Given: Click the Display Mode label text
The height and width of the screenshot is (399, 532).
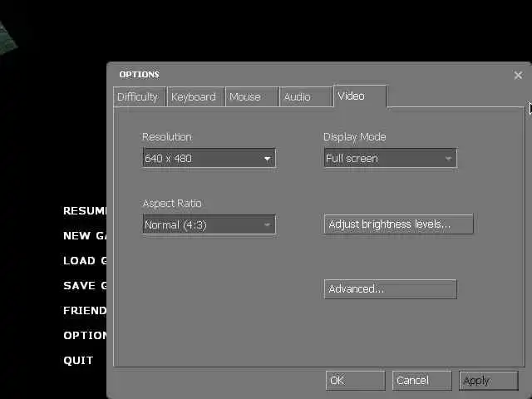Looking at the screenshot, I should coord(355,136).
